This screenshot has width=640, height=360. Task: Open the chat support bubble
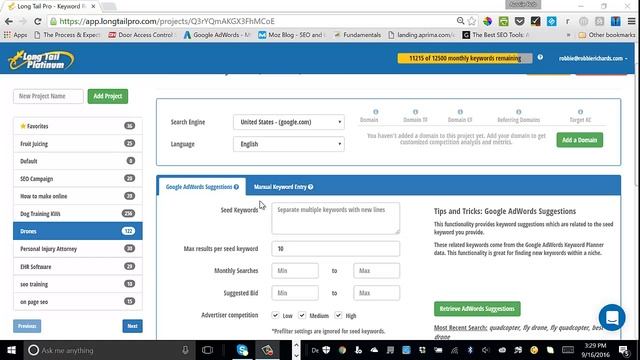tap(612, 317)
